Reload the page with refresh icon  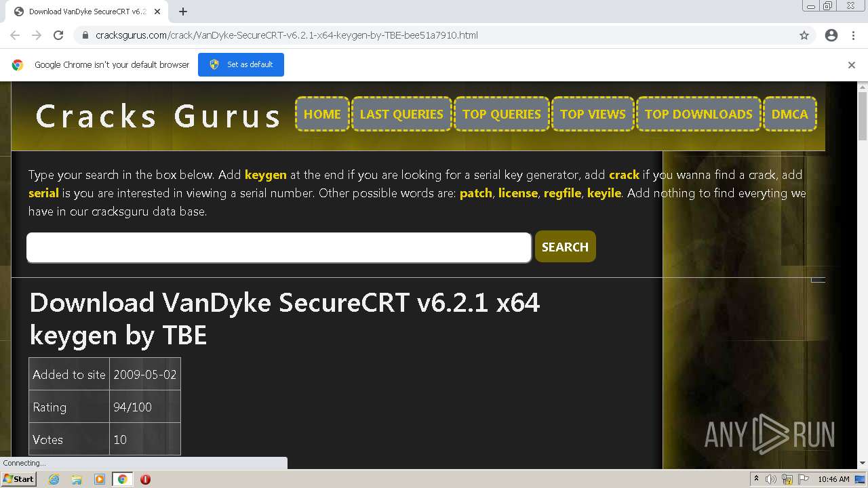point(58,35)
